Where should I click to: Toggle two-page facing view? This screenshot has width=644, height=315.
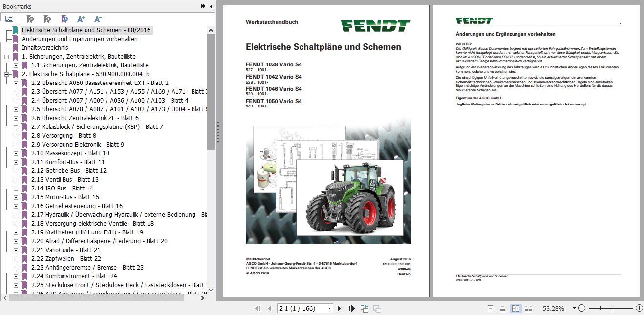tap(515, 308)
